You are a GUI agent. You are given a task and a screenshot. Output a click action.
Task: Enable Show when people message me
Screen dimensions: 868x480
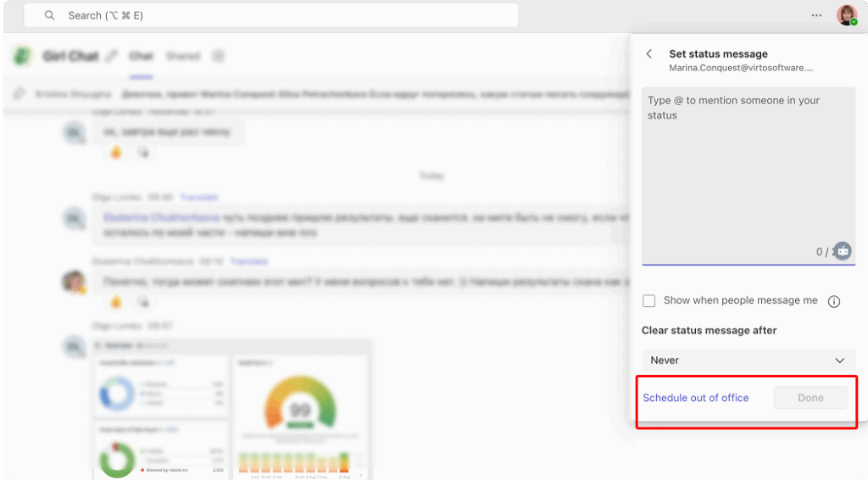[649, 301]
